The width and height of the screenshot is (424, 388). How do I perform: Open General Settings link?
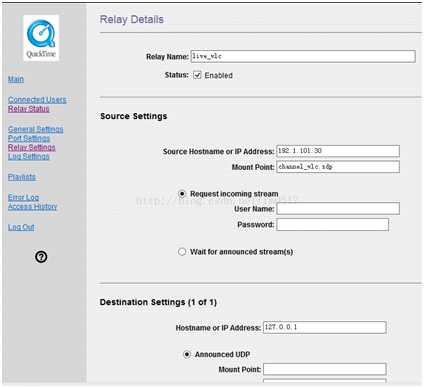tap(35, 129)
